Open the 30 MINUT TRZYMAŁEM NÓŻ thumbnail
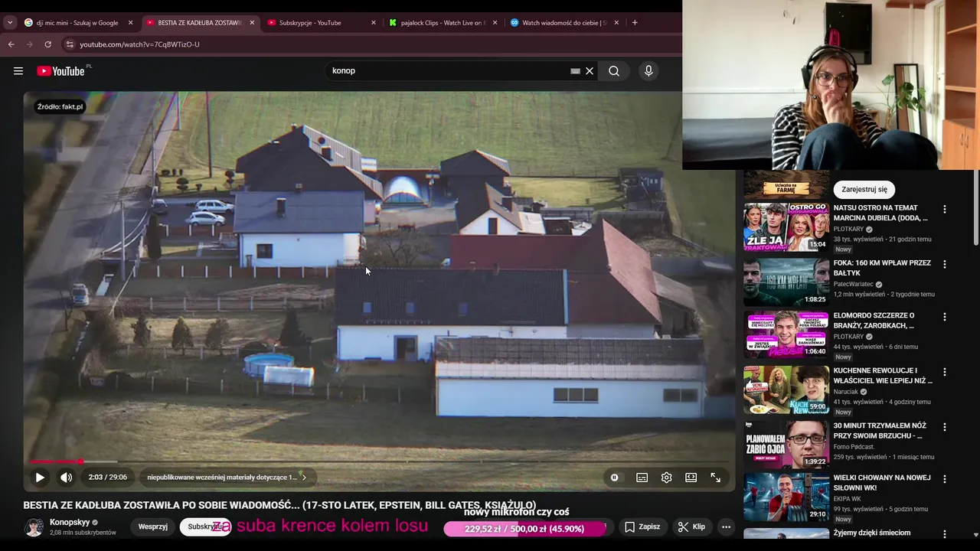Viewport: 980px width, 551px height. click(x=786, y=444)
